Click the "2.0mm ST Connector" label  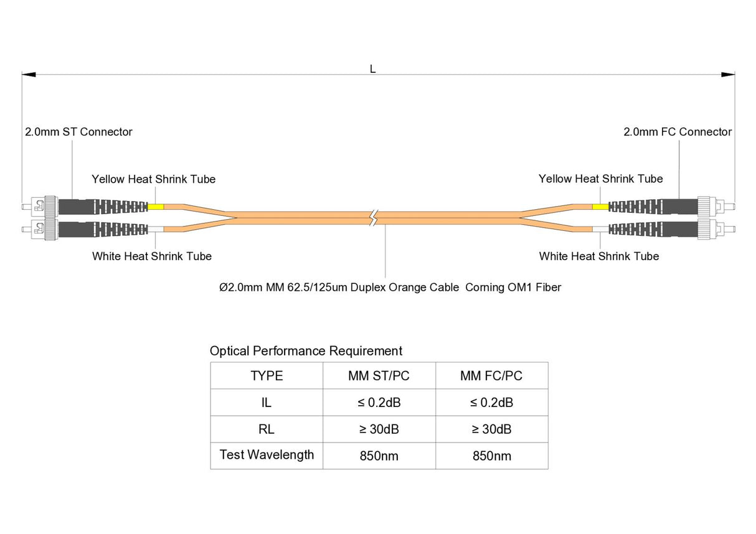(x=78, y=132)
